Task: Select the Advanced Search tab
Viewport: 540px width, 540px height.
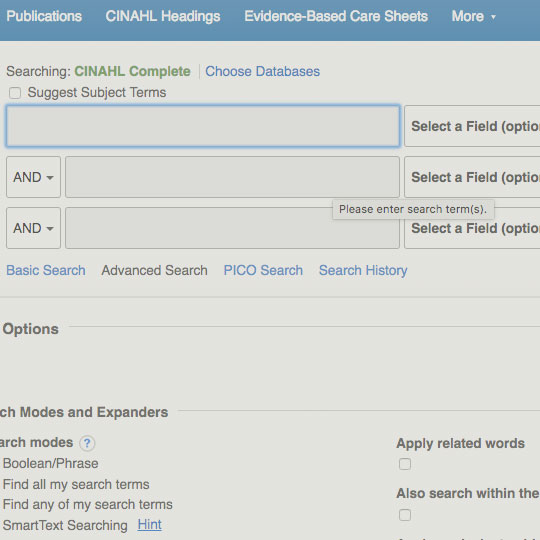Action: (154, 270)
